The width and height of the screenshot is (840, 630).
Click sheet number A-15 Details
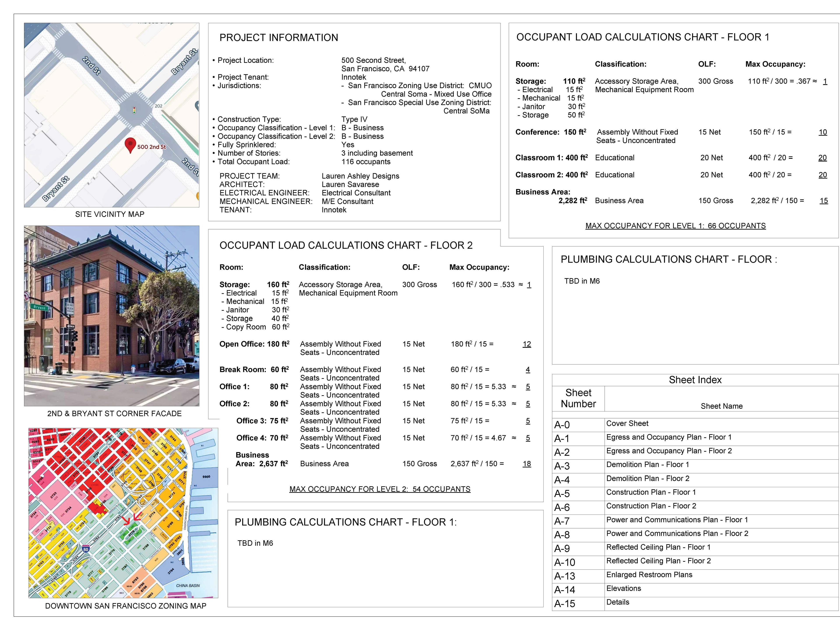tap(565, 604)
